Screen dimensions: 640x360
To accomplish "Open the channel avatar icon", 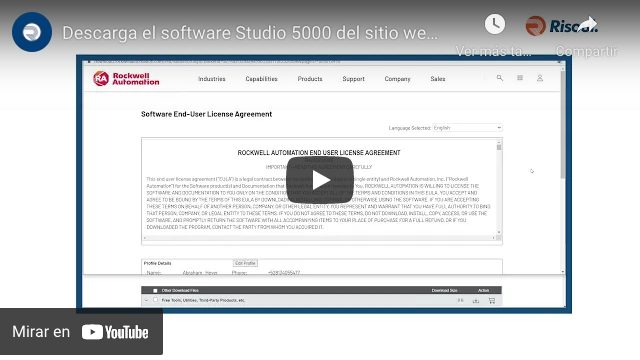I will coord(32,32).
